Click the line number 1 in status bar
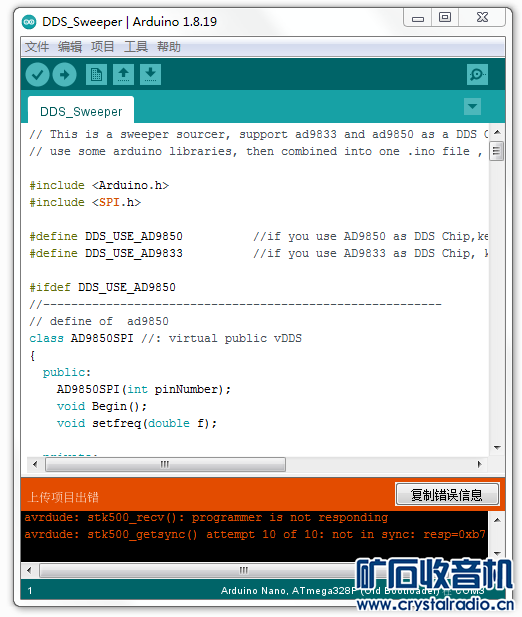 click(30, 591)
